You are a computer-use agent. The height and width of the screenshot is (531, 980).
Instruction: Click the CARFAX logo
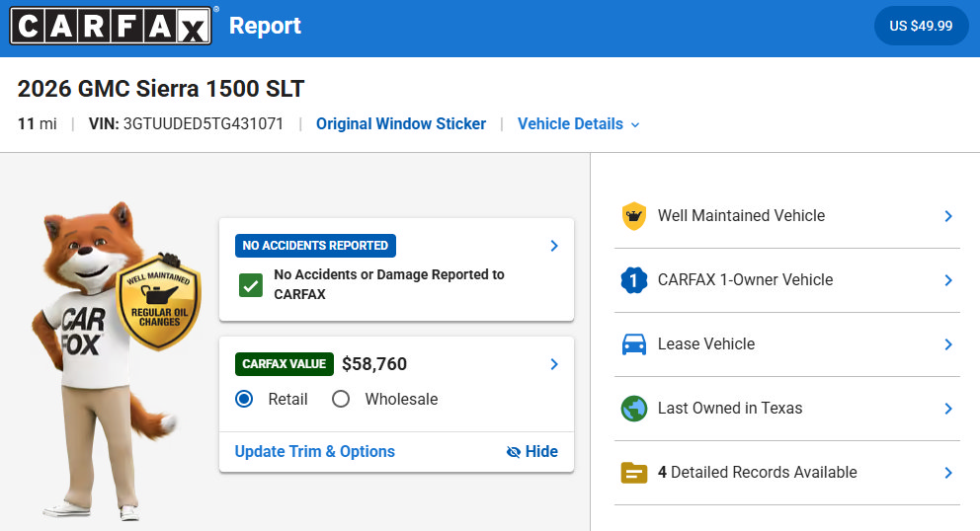coord(112,26)
